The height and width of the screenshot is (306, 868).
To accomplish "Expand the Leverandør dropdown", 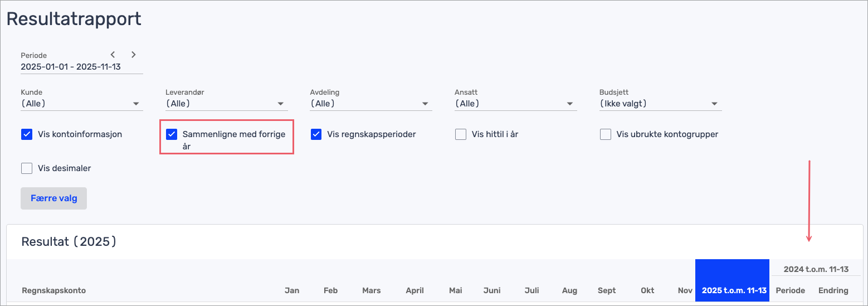I will click(226, 104).
